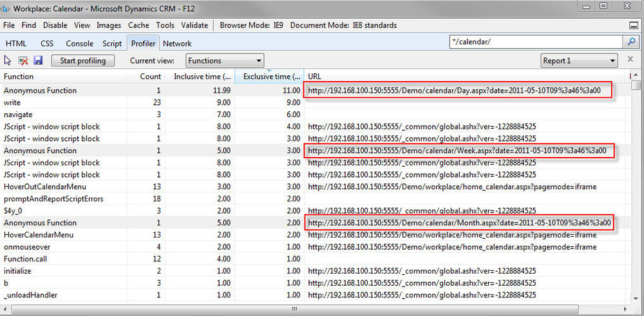Sort by Exclusive time column header
The width and height of the screenshot is (644, 316).
(270, 77)
